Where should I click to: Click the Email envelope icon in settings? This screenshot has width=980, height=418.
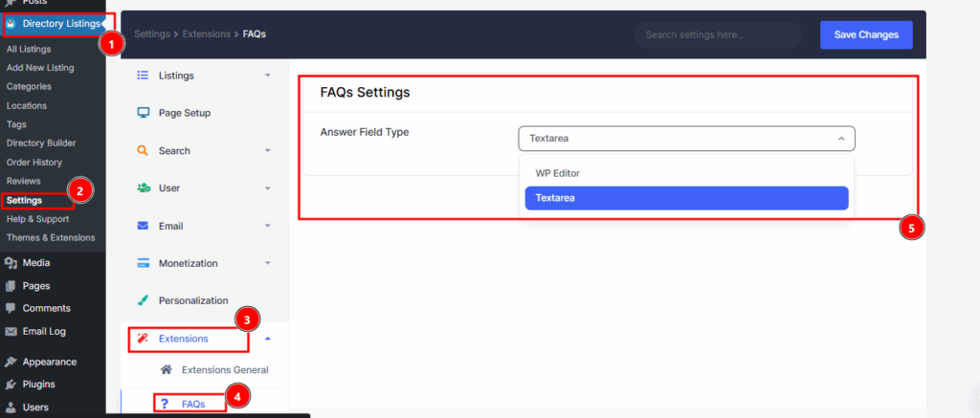point(143,226)
